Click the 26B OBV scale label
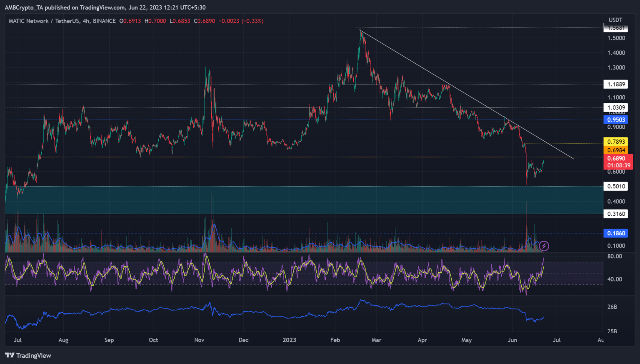Viewport: 640px width, 364px height. [x=612, y=307]
